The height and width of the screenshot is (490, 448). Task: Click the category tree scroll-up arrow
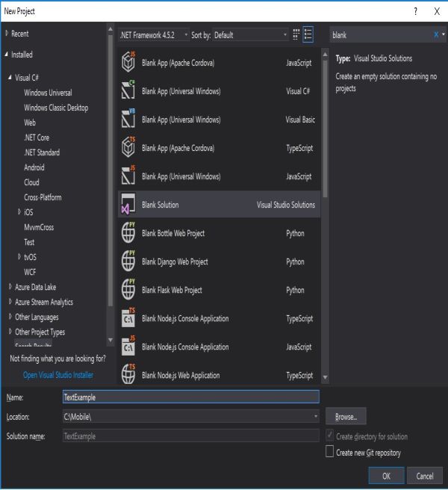pyautogui.click(x=111, y=29)
